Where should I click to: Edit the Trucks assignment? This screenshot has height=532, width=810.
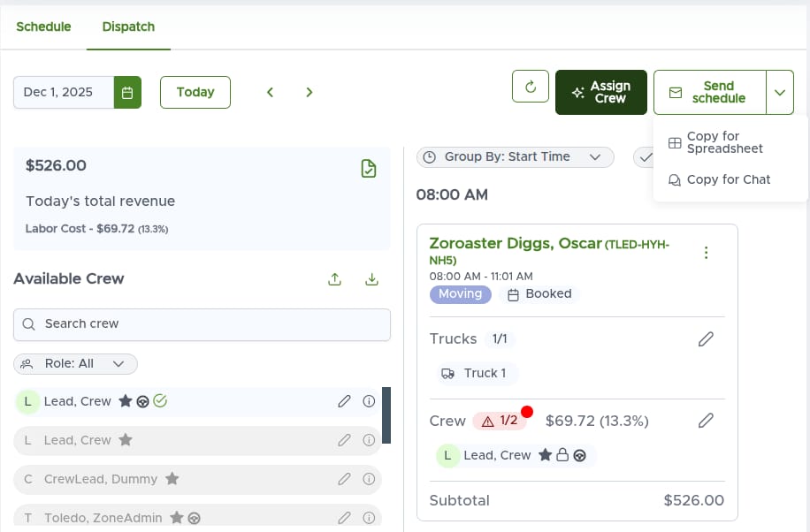[706, 339]
